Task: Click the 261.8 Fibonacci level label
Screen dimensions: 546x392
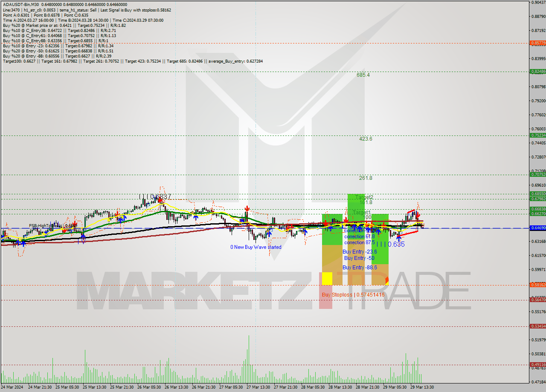Action: 366,178
